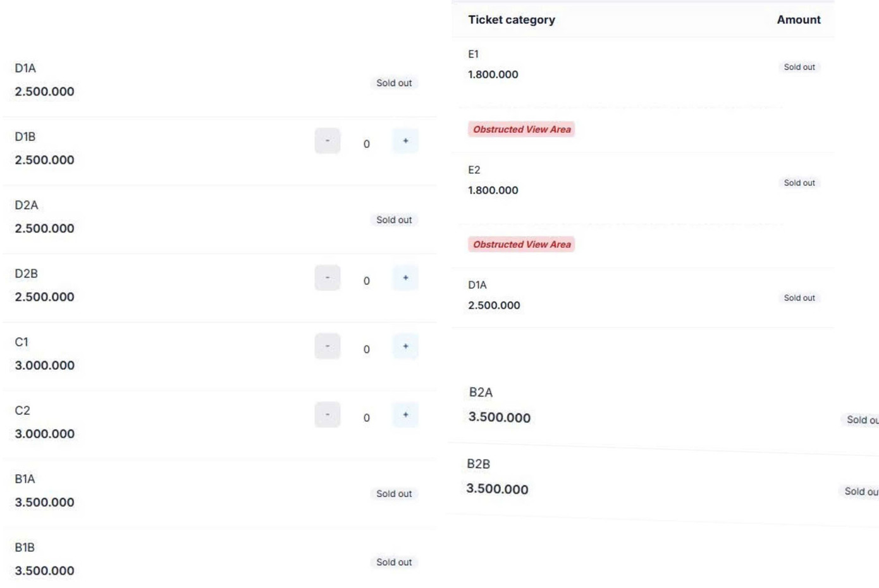Click the C2 quantity number

point(367,418)
